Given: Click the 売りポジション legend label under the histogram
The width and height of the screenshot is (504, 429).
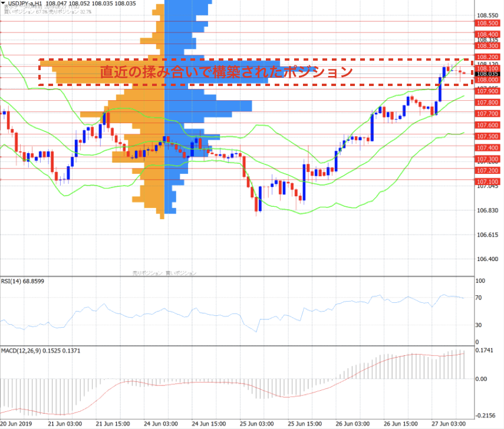Looking at the screenshot, I should pos(147,273).
